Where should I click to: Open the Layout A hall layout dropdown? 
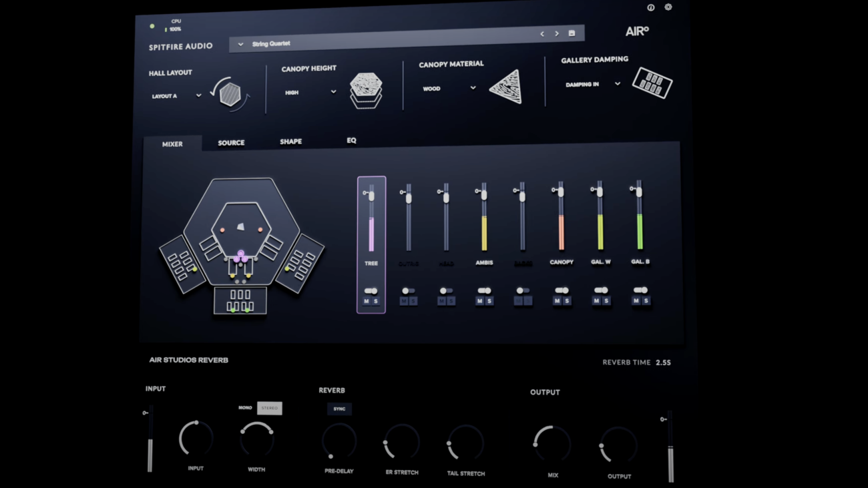pyautogui.click(x=176, y=96)
